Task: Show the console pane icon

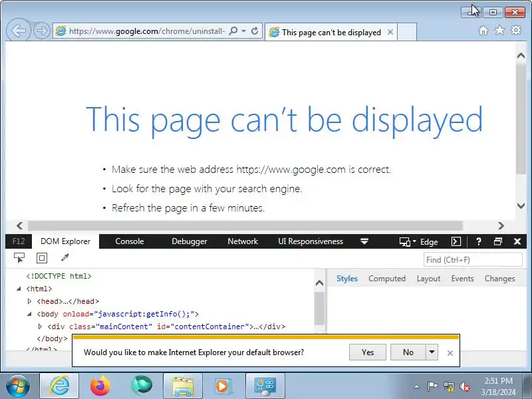Action: point(456,241)
